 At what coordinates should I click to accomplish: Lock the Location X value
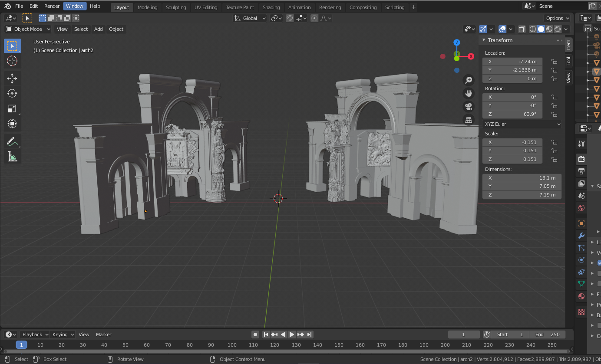click(x=554, y=62)
